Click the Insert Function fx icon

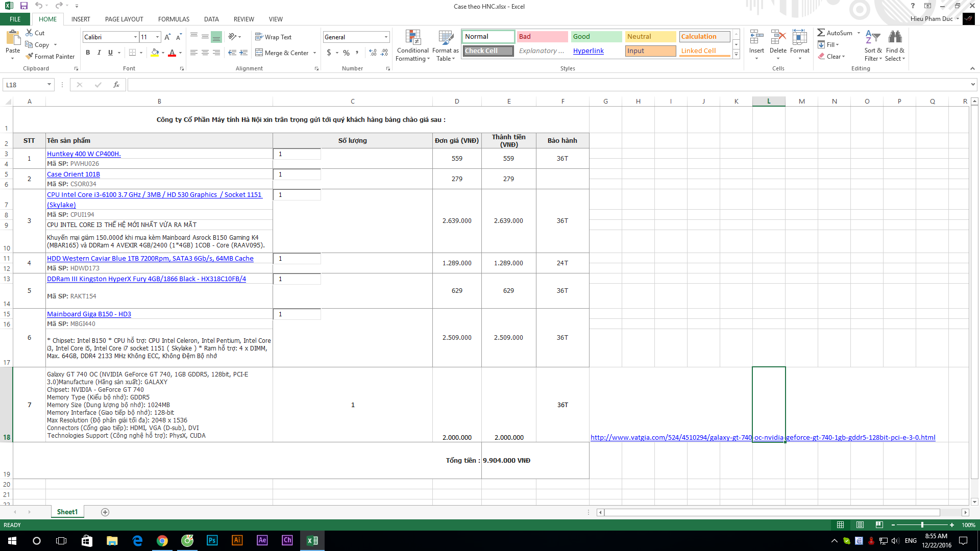[x=116, y=85]
